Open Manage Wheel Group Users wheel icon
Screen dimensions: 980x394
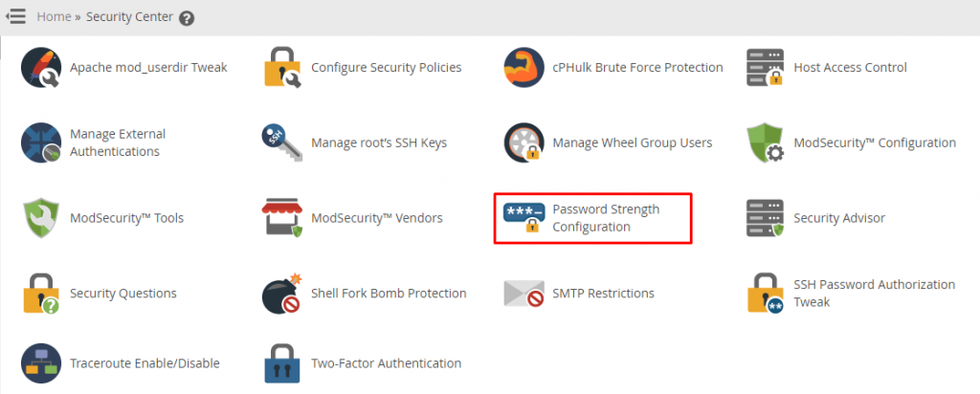pos(523,143)
